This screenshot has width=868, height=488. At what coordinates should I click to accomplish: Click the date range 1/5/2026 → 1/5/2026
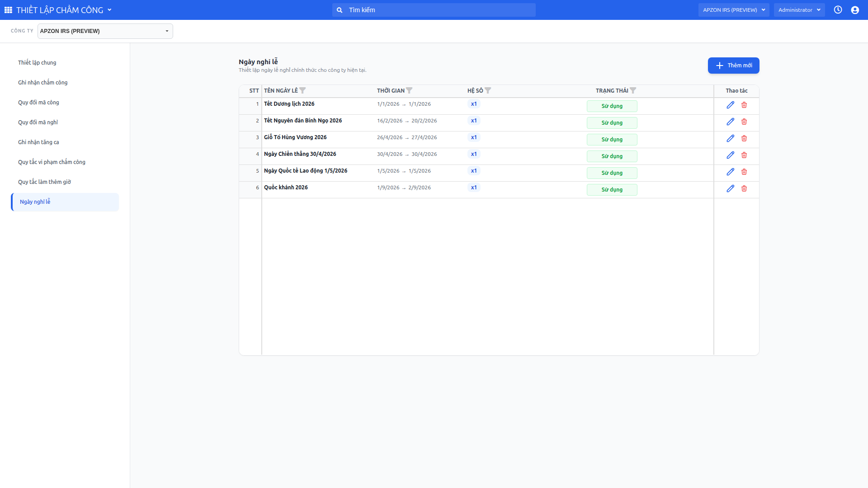click(x=404, y=171)
